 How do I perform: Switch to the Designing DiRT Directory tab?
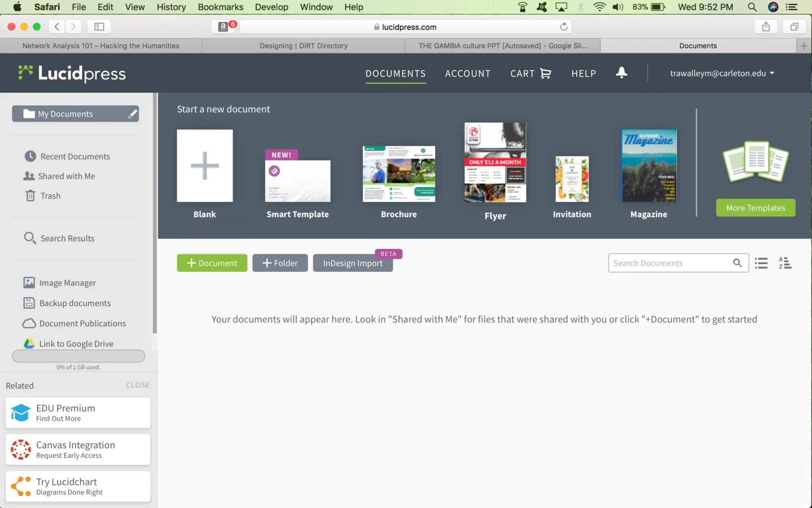pos(303,46)
